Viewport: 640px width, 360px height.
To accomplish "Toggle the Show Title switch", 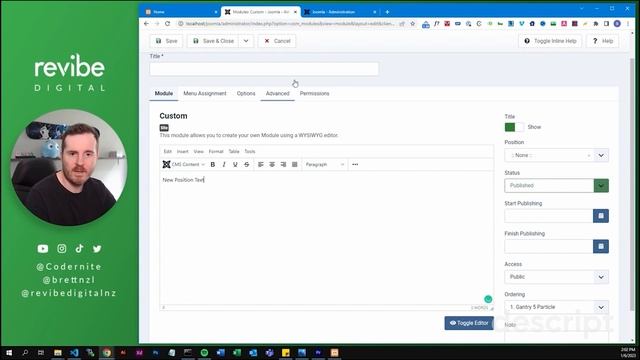I will [514, 127].
